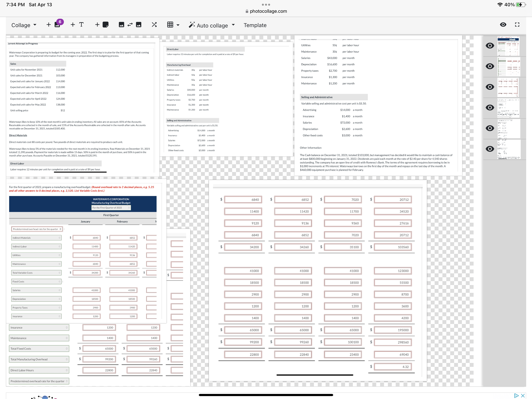The image size is (532, 399).
Task: Click the 298560 total overhead cell
Action: (x=393, y=342)
